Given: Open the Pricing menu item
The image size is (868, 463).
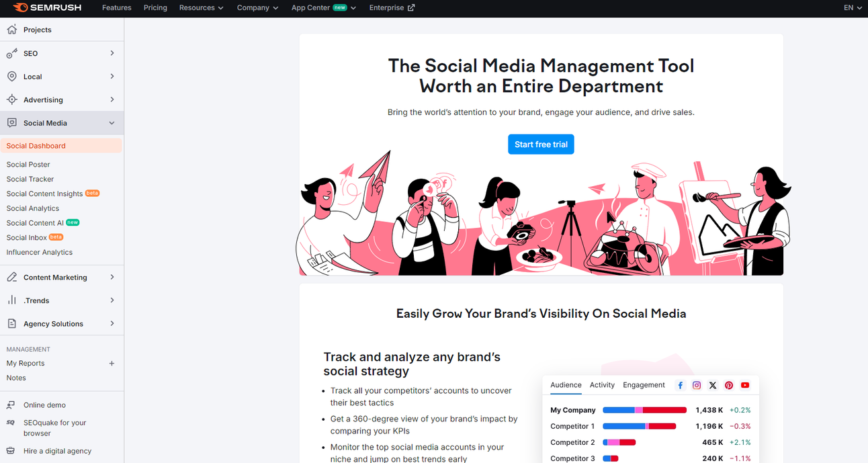Looking at the screenshot, I should tap(155, 8).
